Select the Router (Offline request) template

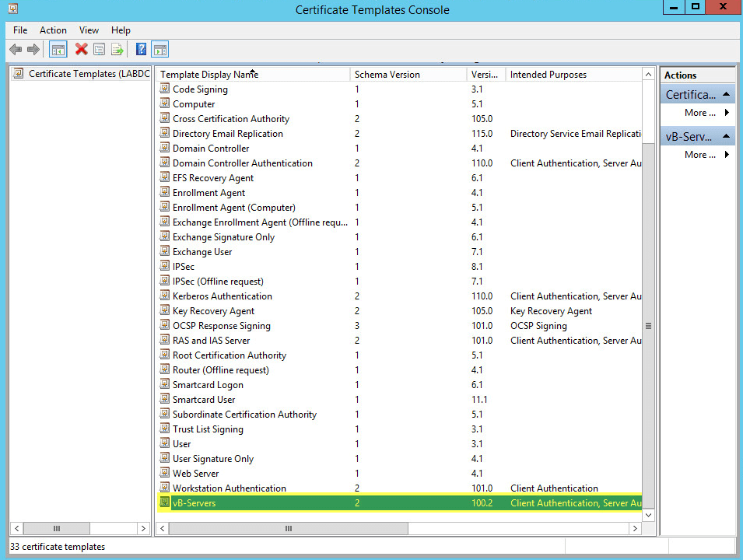[220, 370]
